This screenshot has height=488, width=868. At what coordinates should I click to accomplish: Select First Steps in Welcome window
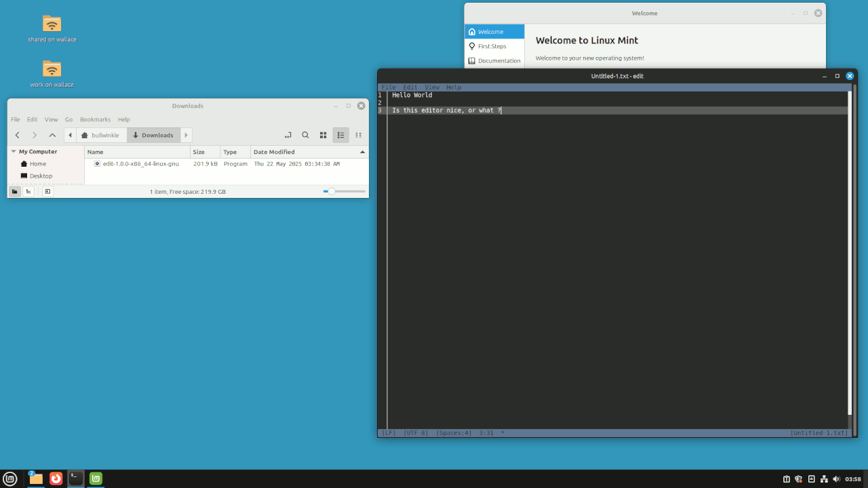[x=494, y=46]
